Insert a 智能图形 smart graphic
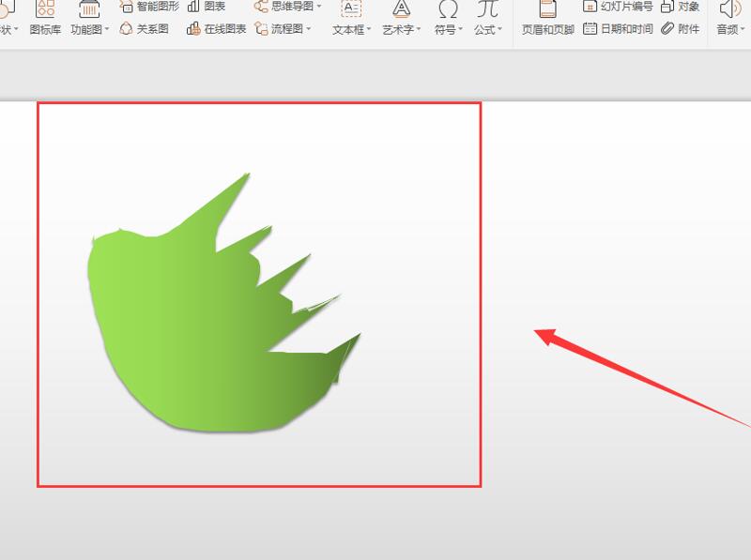Image resolution: width=751 pixels, height=560 pixels. 149,7
